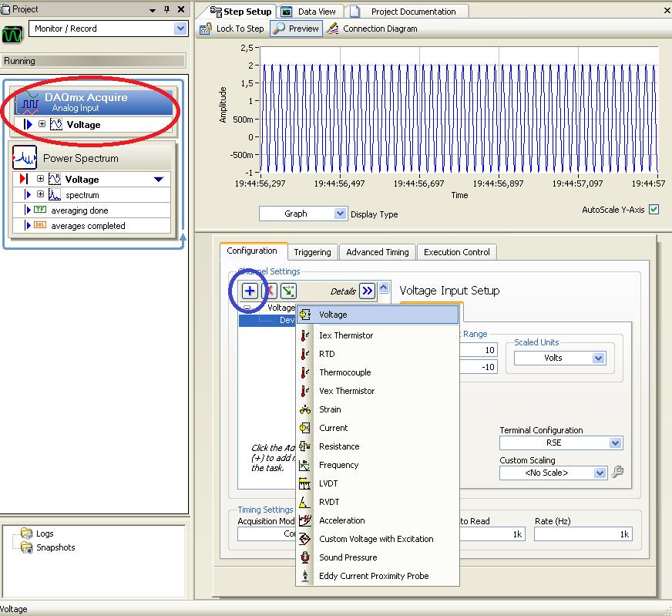Select Voltage in the channel type menu

(x=378, y=315)
